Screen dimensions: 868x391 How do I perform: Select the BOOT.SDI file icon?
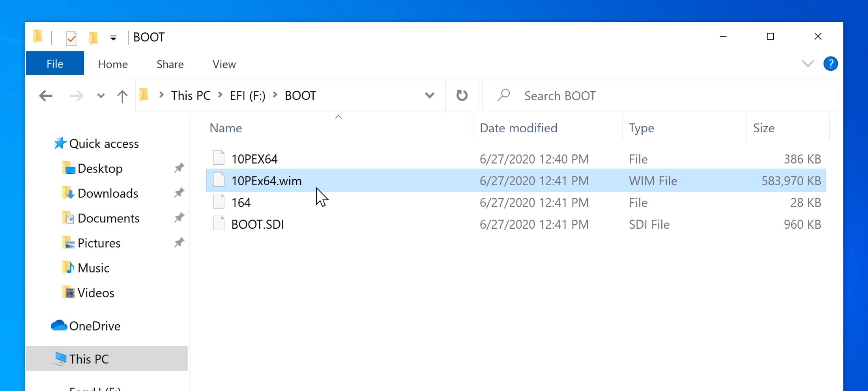pyautogui.click(x=219, y=224)
